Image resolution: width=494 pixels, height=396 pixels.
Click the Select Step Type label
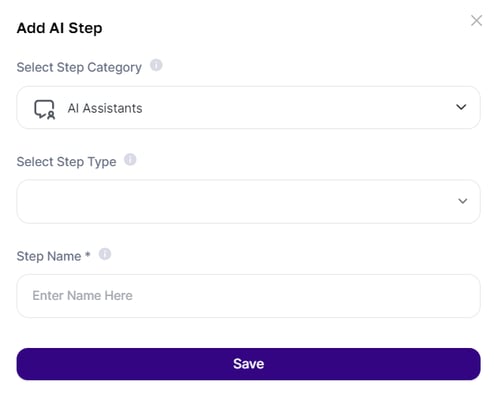pyautogui.click(x=67, y=162)
